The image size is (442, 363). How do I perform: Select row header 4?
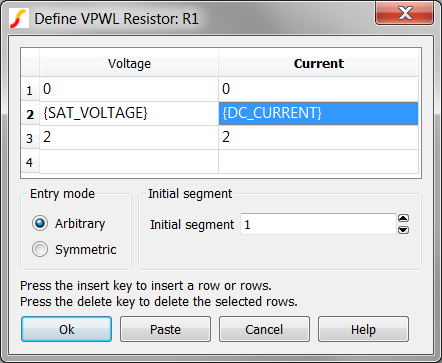30,162
